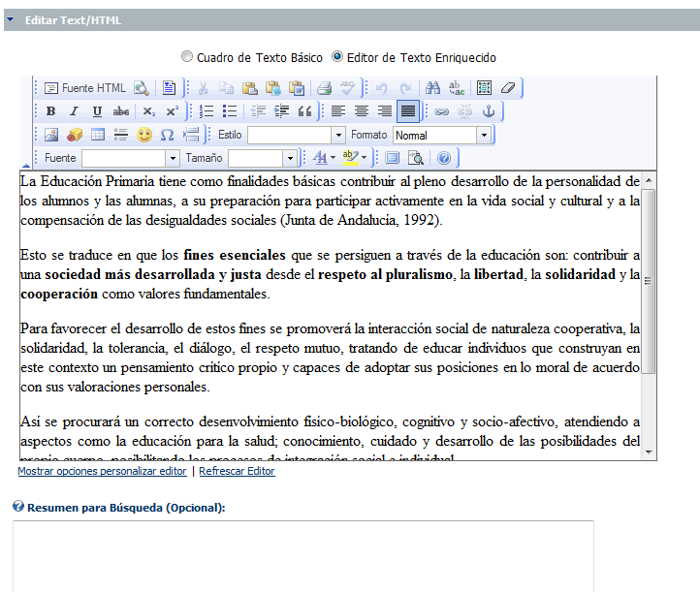
Task: Remove formatting with the eraser icon
Action: tap(508, 88)
